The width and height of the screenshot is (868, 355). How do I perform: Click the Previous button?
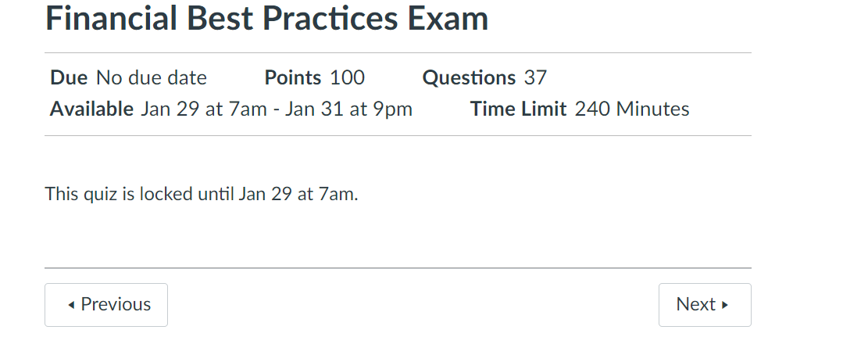pyautogui.click(x=106, y=305)
